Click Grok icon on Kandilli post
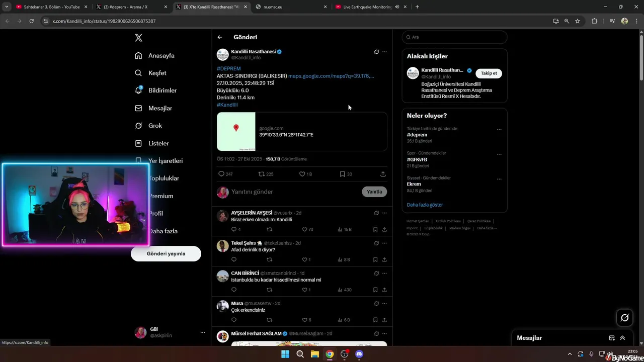Screen dimensions: 644x362 (376, 52)
